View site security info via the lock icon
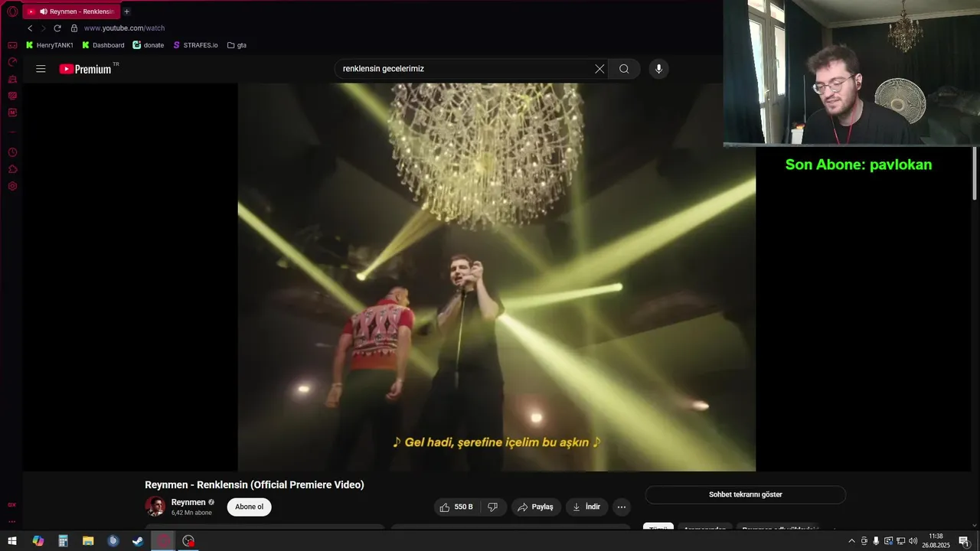The width and height of the screenshot is (980, 551). [x=74, y=28]
